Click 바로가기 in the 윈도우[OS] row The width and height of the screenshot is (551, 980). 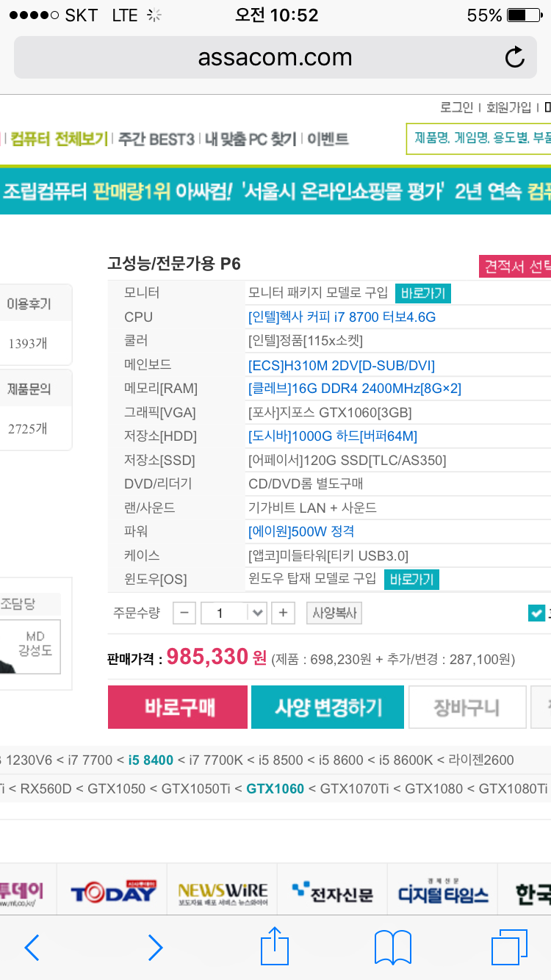[x=411, y=579]
